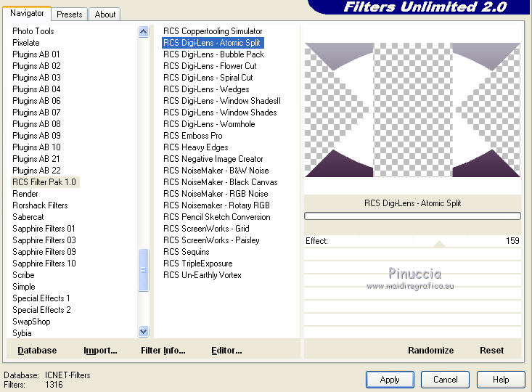Click Randomize
This screenshot has width=532, height=392.
point(430,350)
